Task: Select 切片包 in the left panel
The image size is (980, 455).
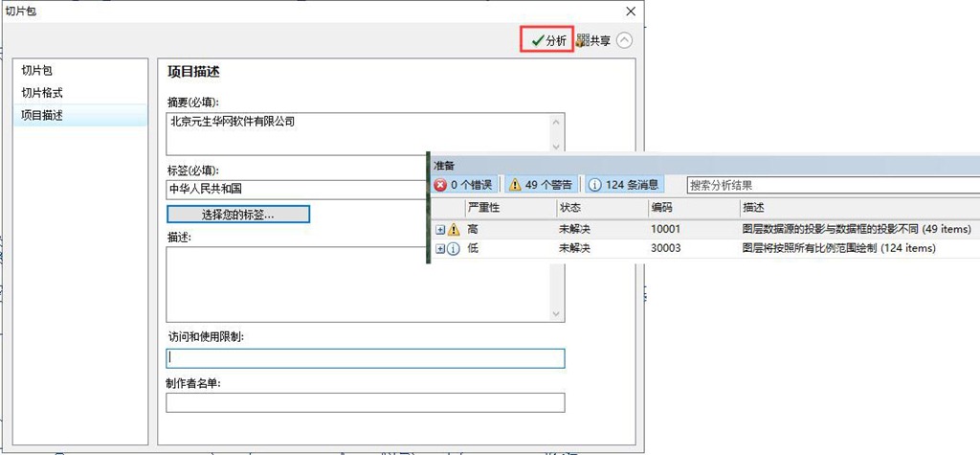Action: (38, 71)
